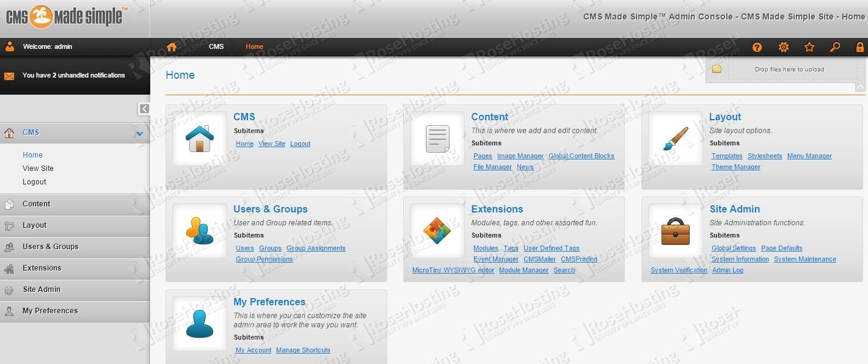This screenshot has height=364, width=868.
Task: Open the System Information link
Action: pos(740,260)
